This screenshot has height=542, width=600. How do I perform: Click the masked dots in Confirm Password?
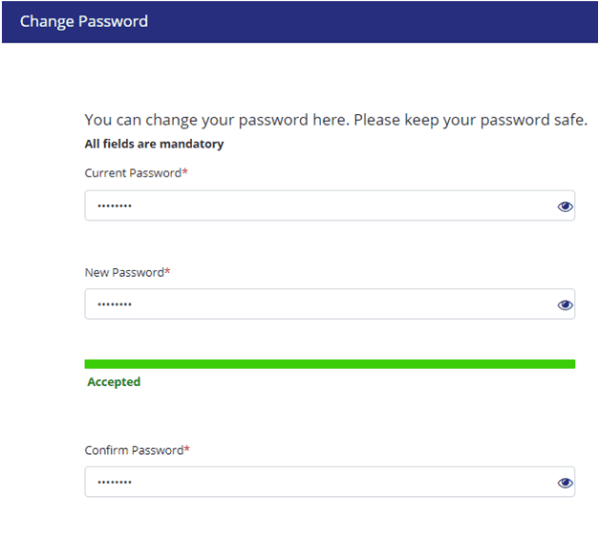coord(114,483)
